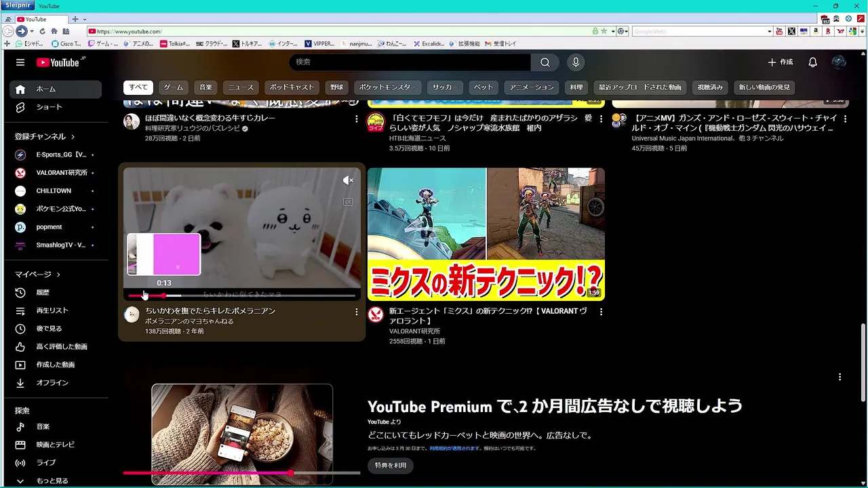The image size is (868, 488).
Task: Open the search engine dropdown arrow
Action: tap(769, 31)
